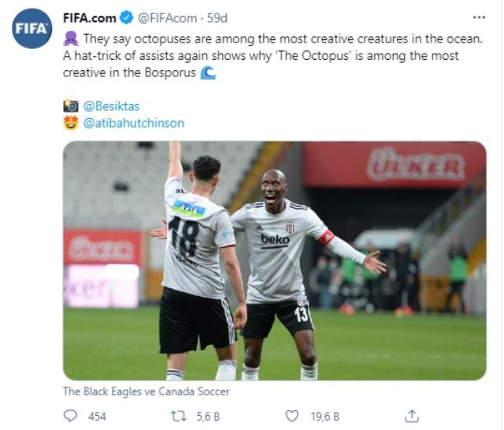Open the tweet's match photo
The height and width of the screenshot is (430, 504).
(x=274, y=260)
